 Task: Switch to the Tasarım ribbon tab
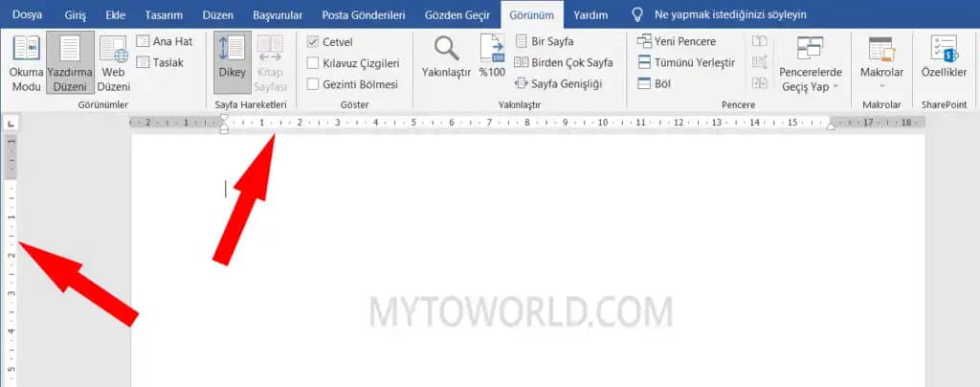click(x=164, y=15)
